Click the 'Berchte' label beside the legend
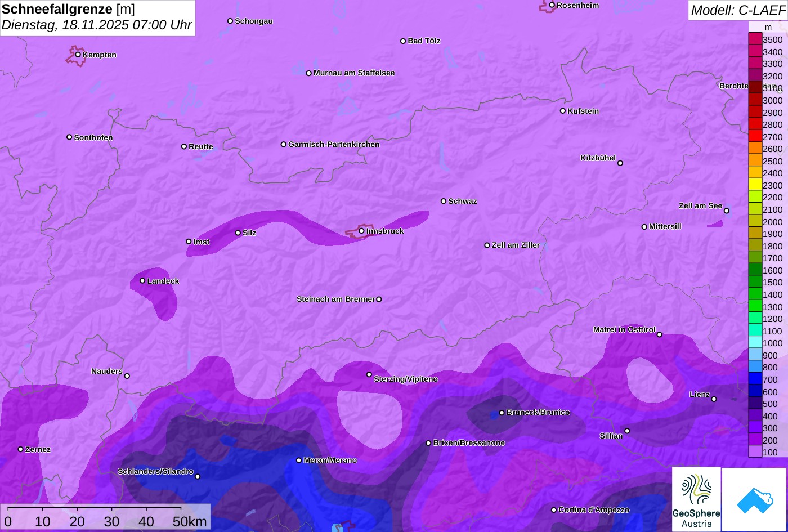 tap(733, 86)
